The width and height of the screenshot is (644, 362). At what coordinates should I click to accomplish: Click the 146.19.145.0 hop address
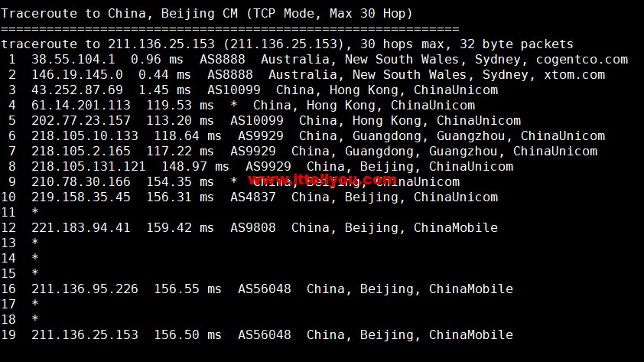(x=76, y=75)
